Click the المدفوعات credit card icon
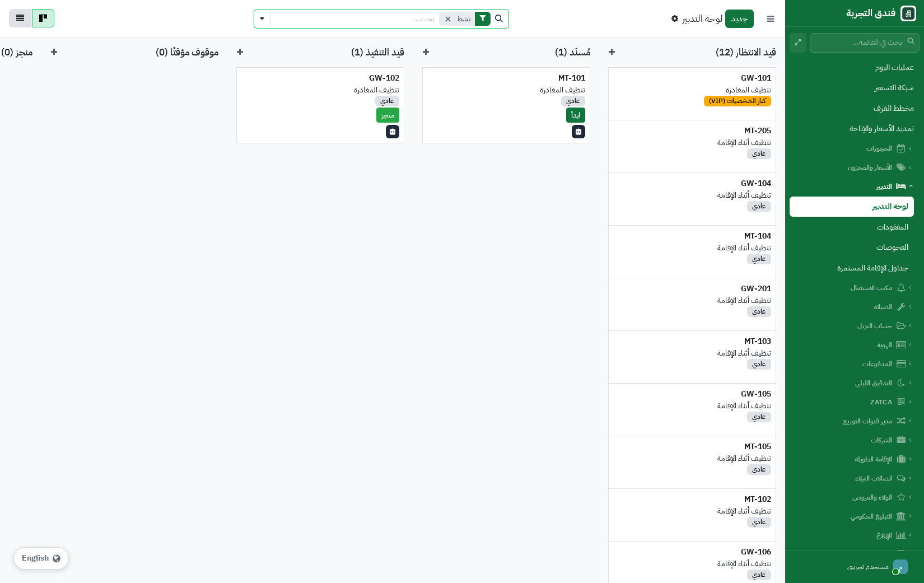 point(901,364)
